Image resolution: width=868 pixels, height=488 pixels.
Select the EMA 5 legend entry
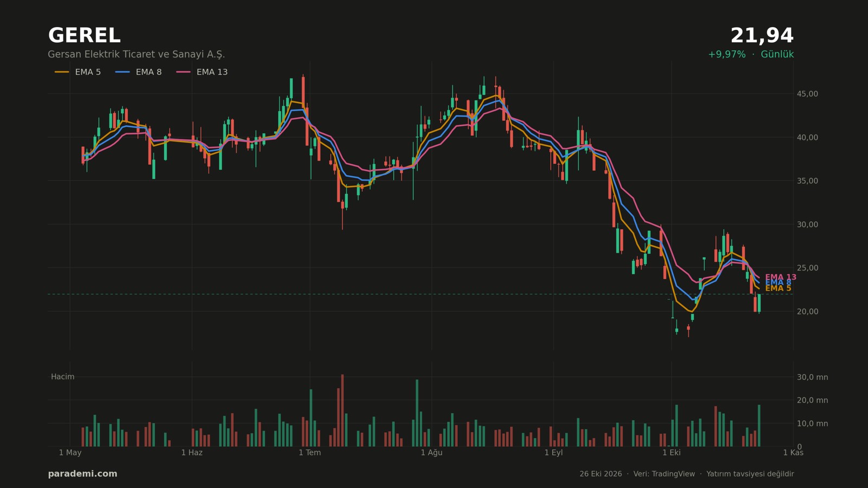pos(78,72)
